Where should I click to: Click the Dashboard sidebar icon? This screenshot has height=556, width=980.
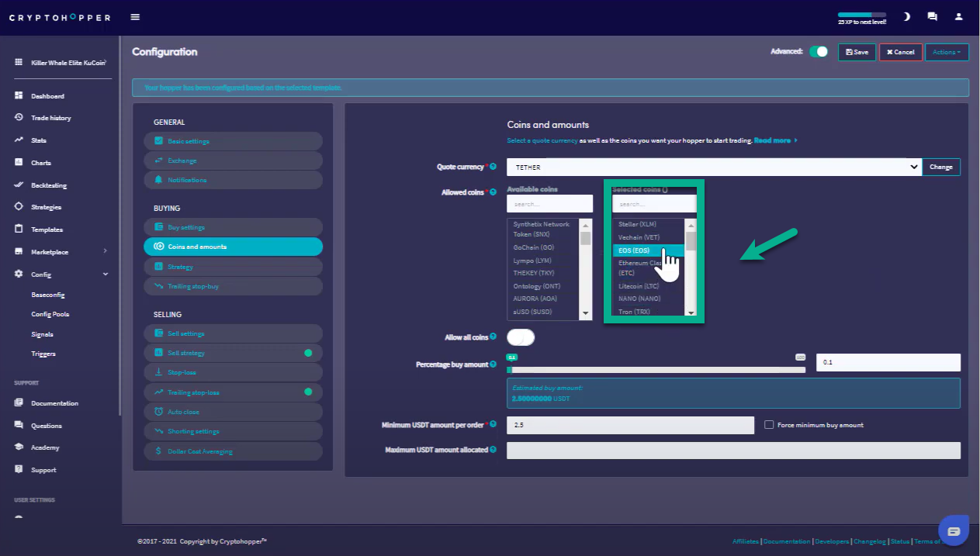tap(19, 96)
